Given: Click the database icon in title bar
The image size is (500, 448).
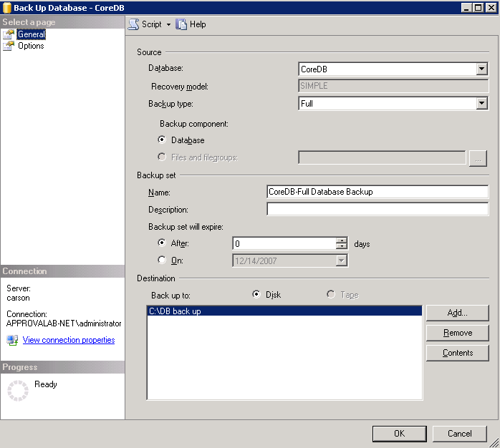Looking at the screenshot, I should click(6, 7).
